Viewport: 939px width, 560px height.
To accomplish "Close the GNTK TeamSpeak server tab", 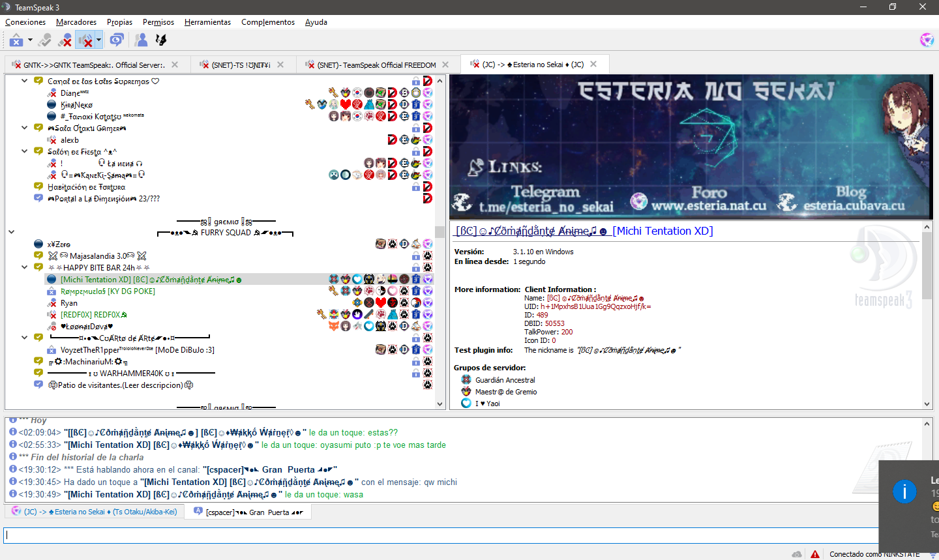I will [175, 65].
